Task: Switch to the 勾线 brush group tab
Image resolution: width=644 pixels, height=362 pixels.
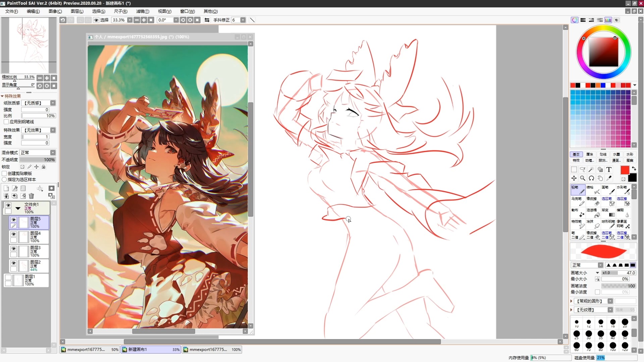Action: 603,155
